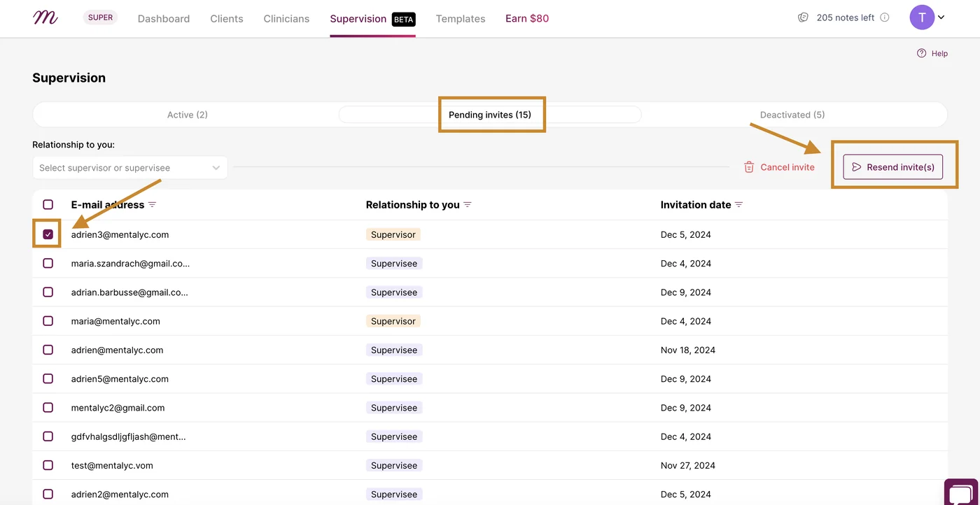Open the Dashboard nav item
The height and width of the screenshot is (505, 980).
pyautogui.click(x=164, y=19)
